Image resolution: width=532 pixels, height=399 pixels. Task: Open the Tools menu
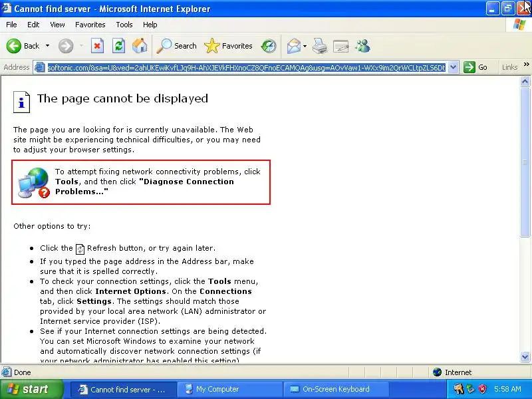click(124, 25)
